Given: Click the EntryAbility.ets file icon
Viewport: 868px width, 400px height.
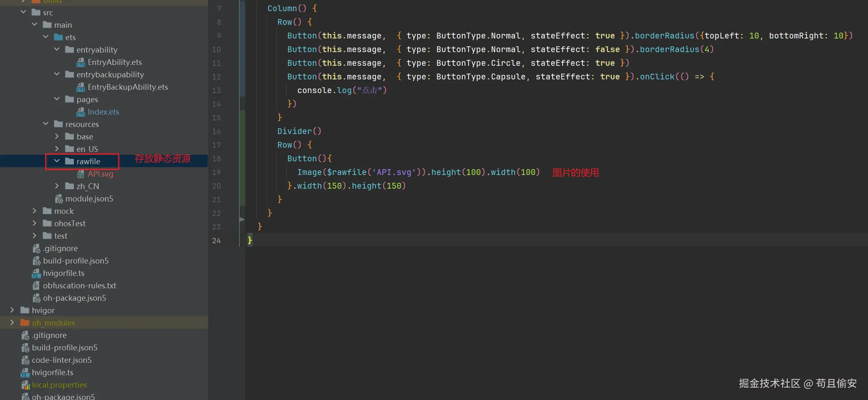Looking at the screenshot, I should (81, 62).
